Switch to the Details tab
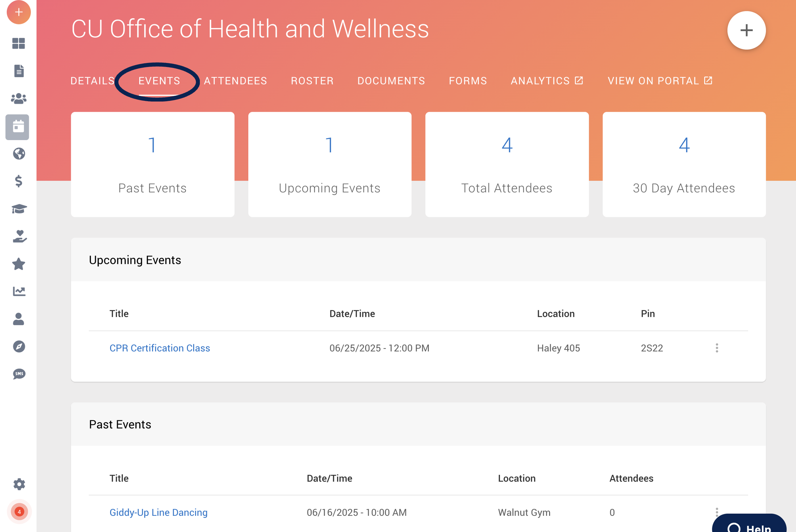Viewport: 796px width, 532px height. pos(93,81)
